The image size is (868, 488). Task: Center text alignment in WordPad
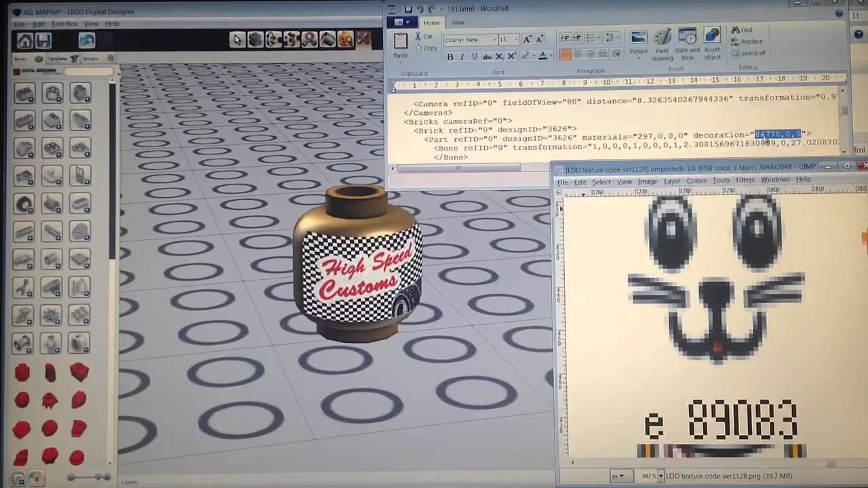[578, 55]
